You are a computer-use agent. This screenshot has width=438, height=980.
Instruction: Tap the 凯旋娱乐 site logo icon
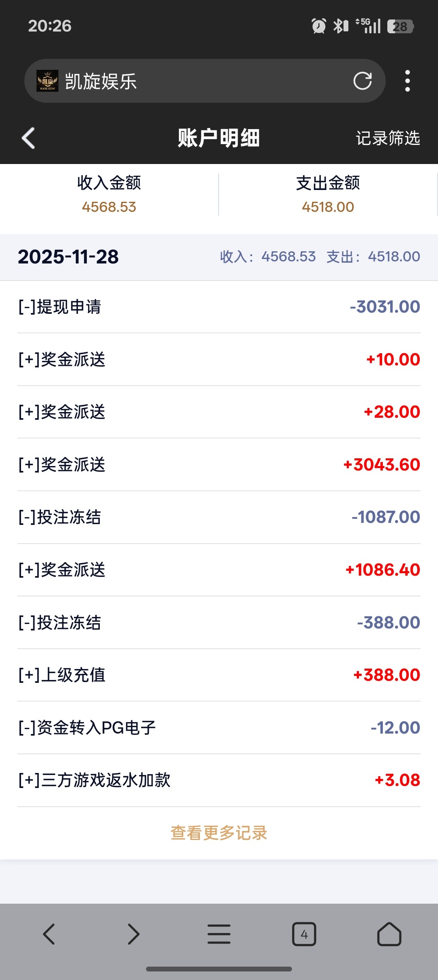[x=47, y=81]
